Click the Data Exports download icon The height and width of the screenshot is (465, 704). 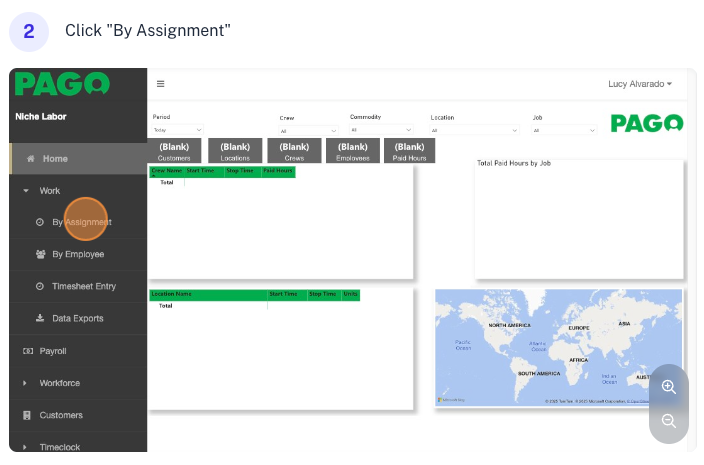(40, 319)
